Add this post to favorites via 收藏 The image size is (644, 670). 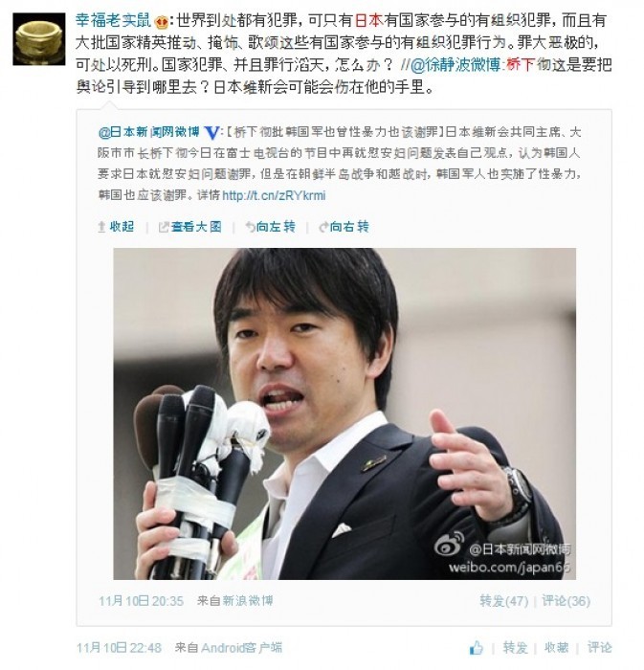[x=557, y=648]
